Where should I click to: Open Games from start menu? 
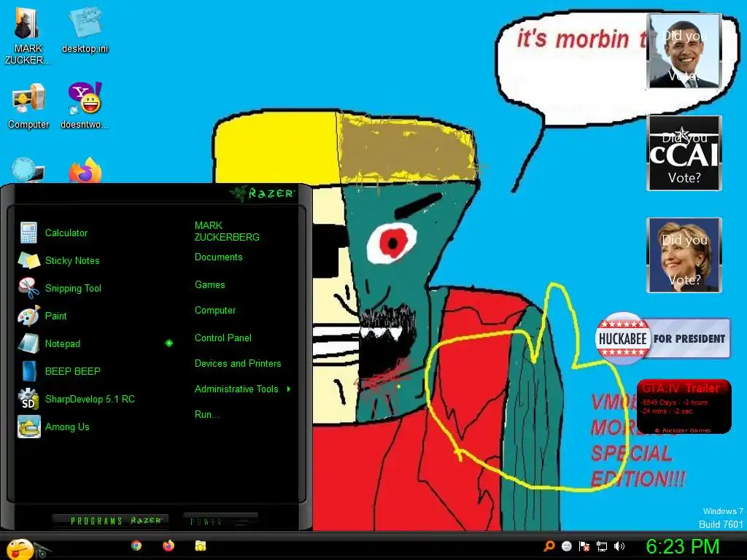[x=209, y=285]
